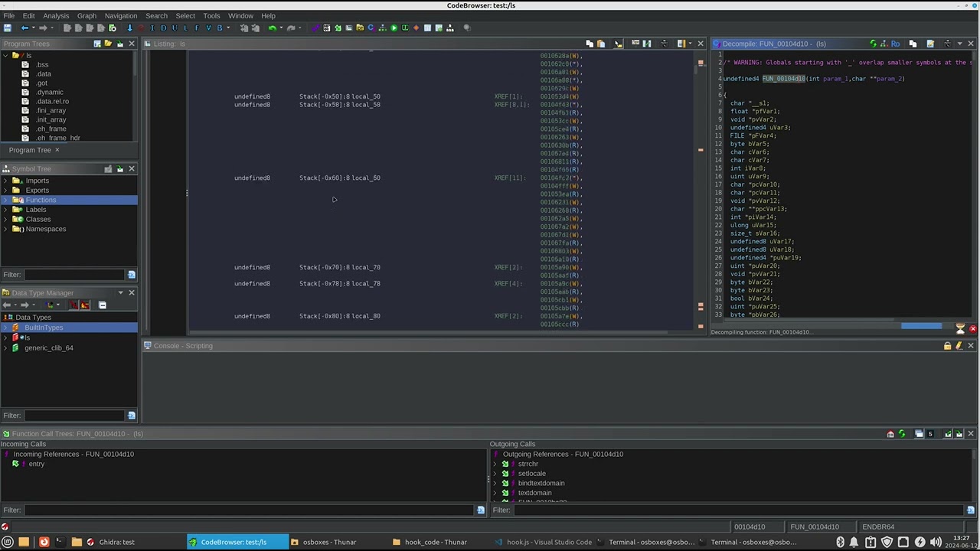Open the Navigation menu
The width and height of the screenshot is (980, 551).
point(121,15)
